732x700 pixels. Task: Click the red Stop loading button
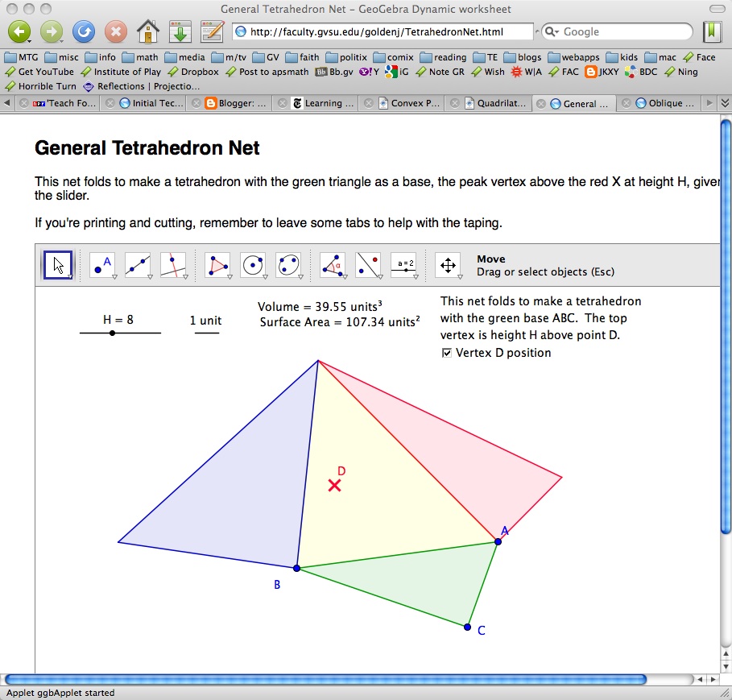tap(116, 31)
